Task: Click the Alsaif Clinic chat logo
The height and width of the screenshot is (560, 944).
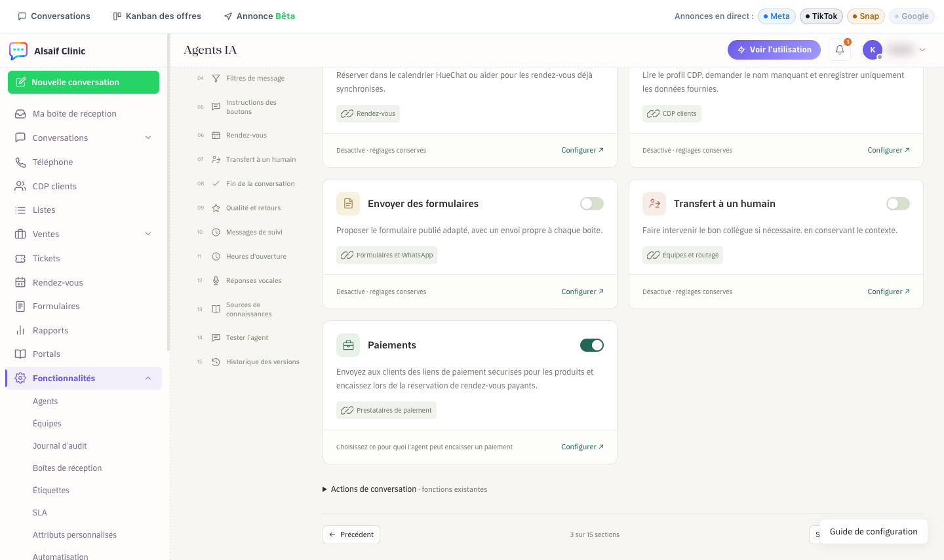Action: tap(18, 51)
